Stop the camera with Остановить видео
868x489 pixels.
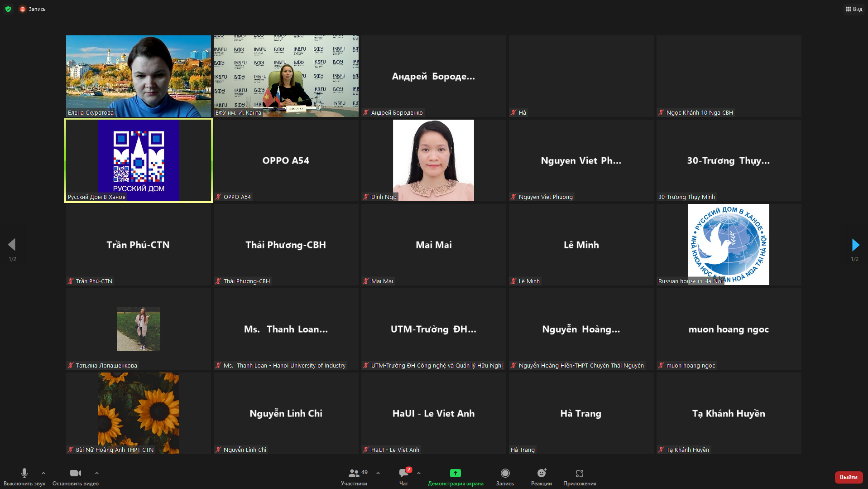tap(75, 477)
